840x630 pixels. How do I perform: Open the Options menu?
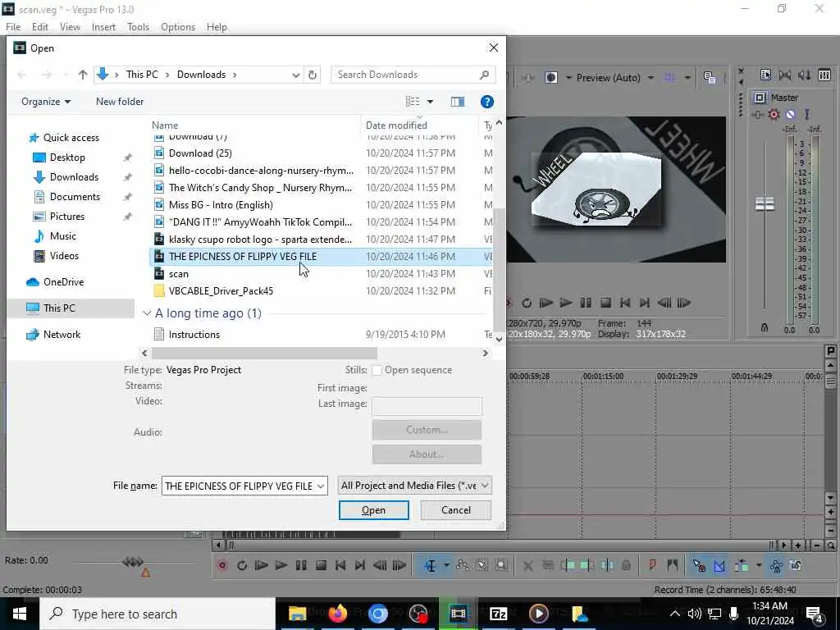[178, 27]
